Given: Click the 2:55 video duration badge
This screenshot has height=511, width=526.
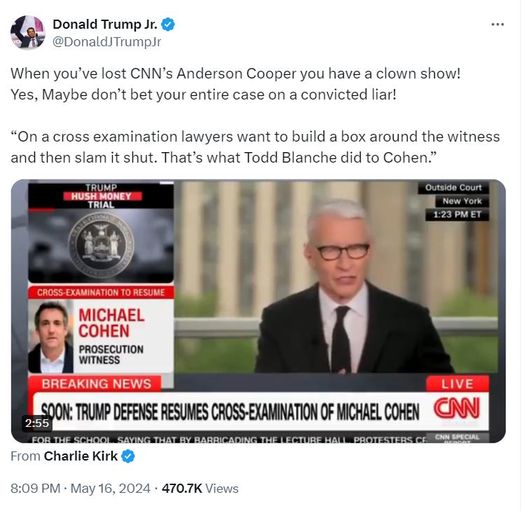Looking at the screenshot, I should (37, 423).
